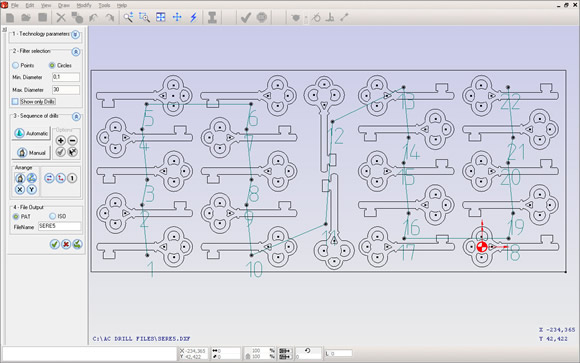Click the green export icon beside red X
The width and height of the screenshot is (580, 363).
[x=77, y=244]
